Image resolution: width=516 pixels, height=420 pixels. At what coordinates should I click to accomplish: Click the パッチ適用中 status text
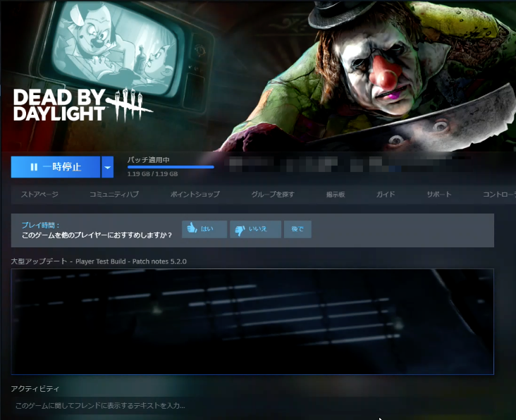click(x=149, y=160)
